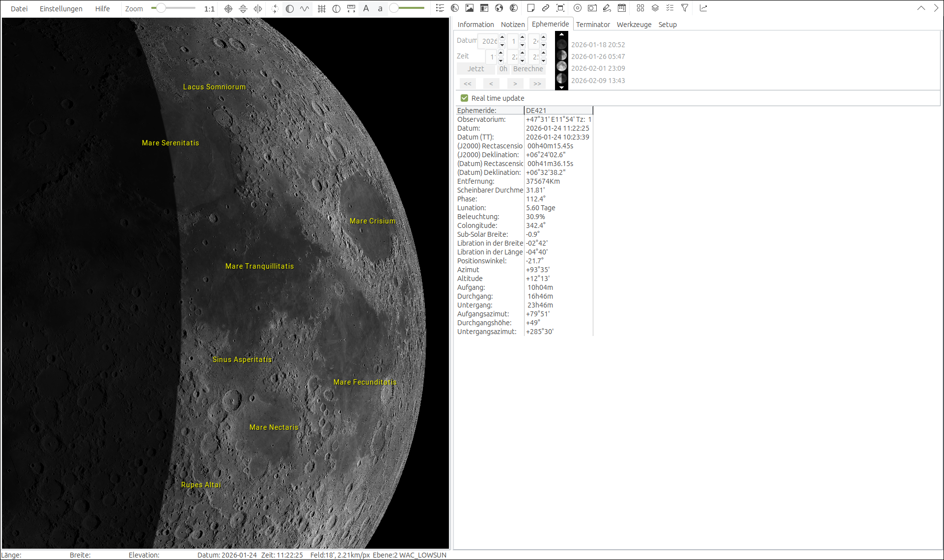Toggle the phase display half-moon icon
The image size is (944, 560).
[290, 8]
